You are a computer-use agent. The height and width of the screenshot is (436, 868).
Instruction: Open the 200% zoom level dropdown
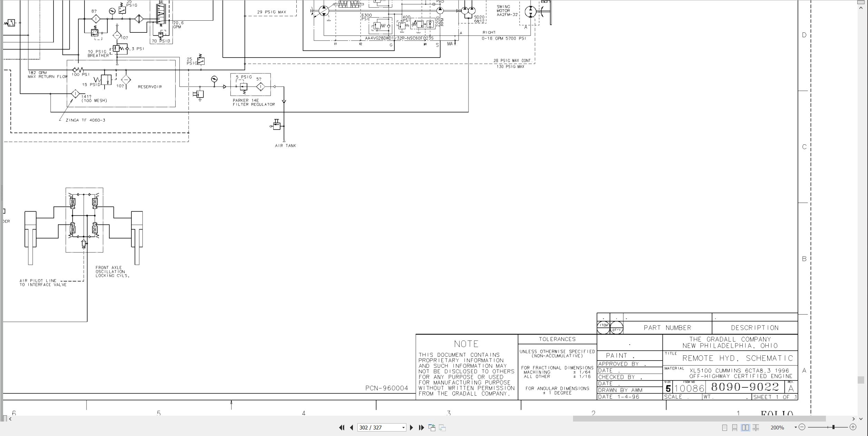(x=796, y=427)
